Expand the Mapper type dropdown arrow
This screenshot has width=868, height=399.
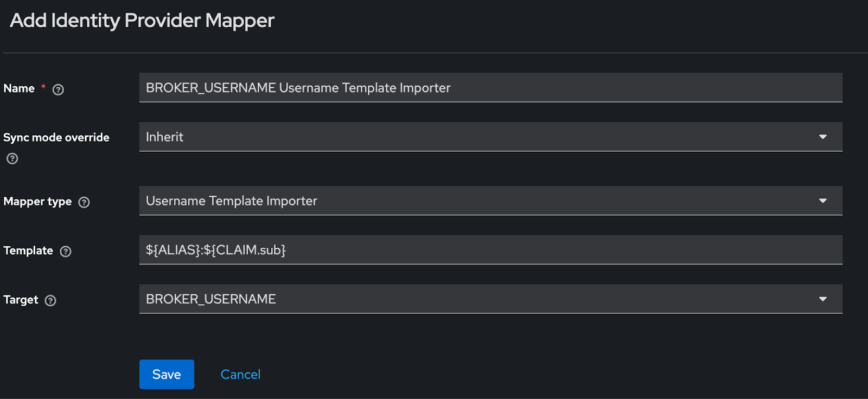(x=823, y=201)
